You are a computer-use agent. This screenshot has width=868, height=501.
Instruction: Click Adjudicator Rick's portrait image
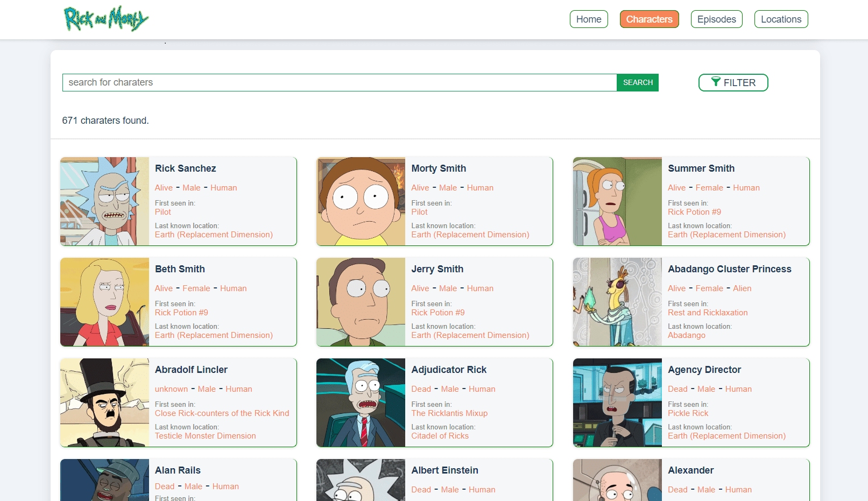(x=361, y=403)
